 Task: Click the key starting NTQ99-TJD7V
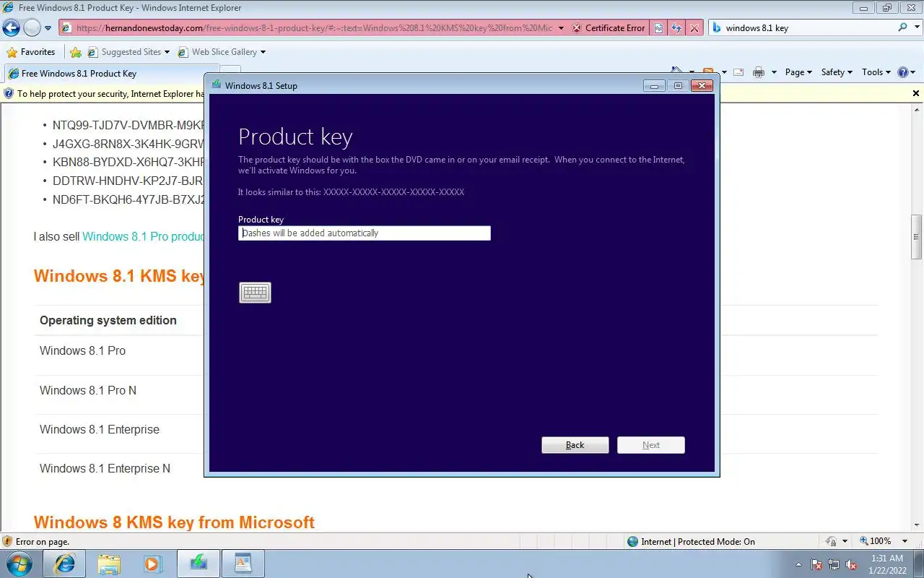point(128,125)
